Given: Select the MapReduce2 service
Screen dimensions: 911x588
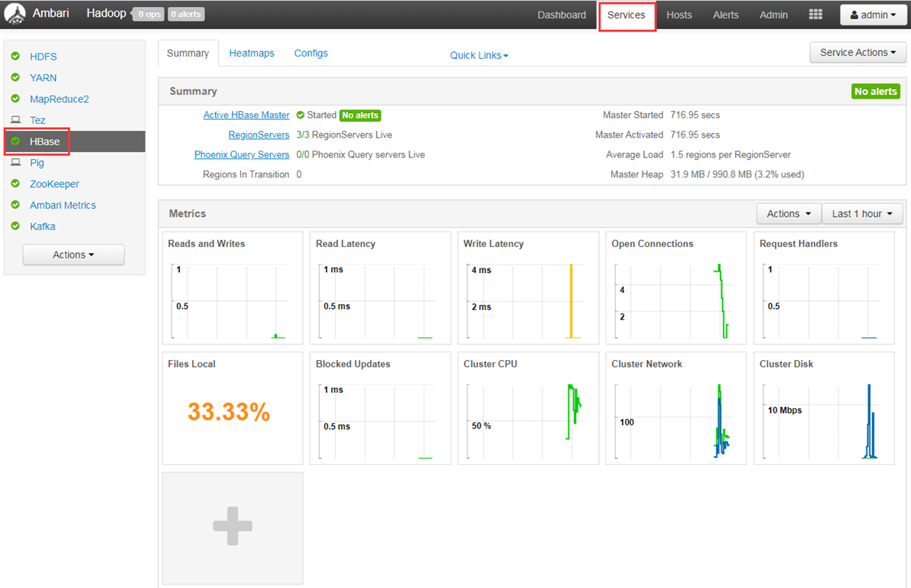Looking at the screenshot, I should pos(59,99).
